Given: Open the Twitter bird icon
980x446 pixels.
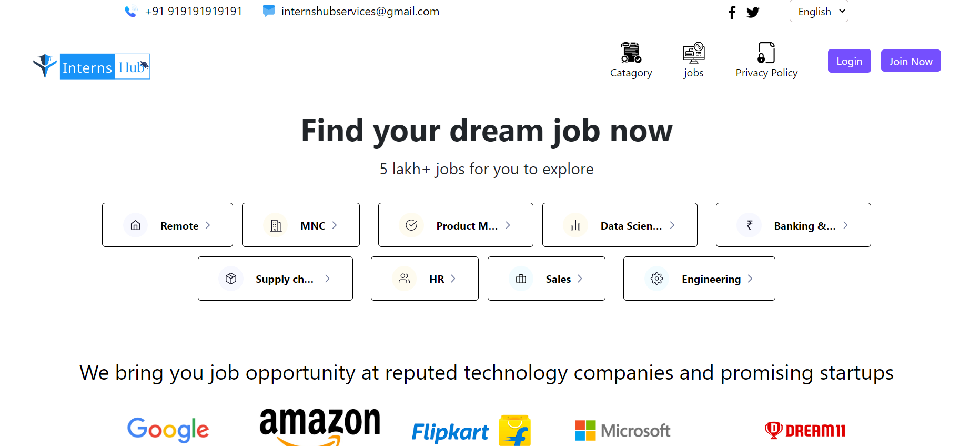Looking at the screenshot, I should coord(753,12).
